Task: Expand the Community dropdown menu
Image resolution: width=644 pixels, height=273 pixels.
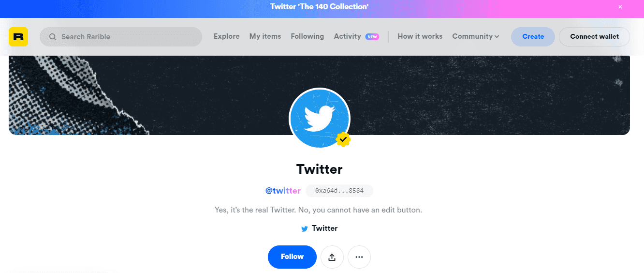Action: click(x=475, y=36)
